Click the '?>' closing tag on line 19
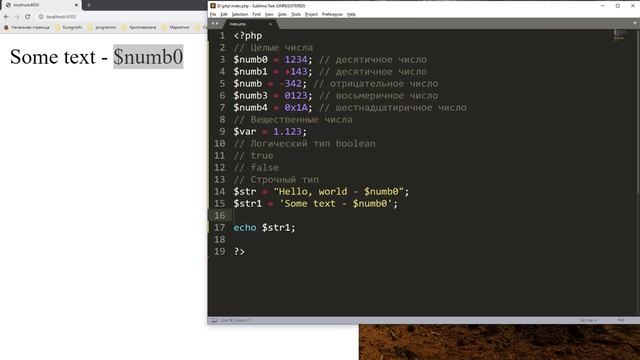The image size is (640, 360). pos(239,251)
